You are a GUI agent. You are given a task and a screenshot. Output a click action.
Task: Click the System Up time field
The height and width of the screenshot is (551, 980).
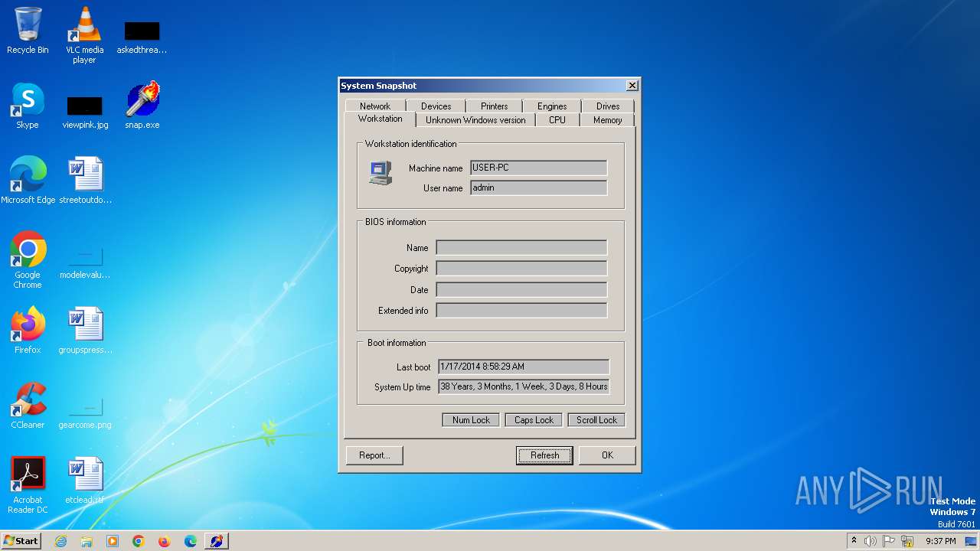point(524,387)
